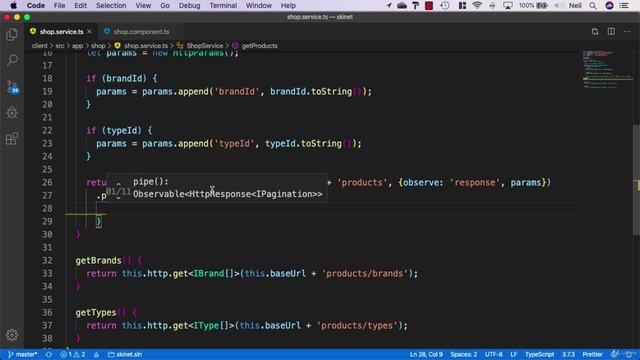Open the File menu
Image resolution: width=640 pixels, height=360 pixels.
[x=59, y=5]
